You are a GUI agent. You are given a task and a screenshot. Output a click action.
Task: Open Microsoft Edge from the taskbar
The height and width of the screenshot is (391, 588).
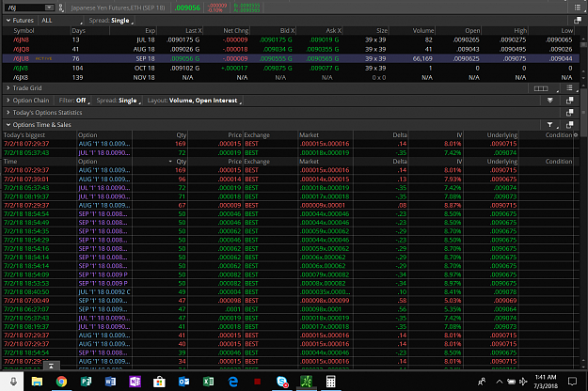(x=233, y=382)
